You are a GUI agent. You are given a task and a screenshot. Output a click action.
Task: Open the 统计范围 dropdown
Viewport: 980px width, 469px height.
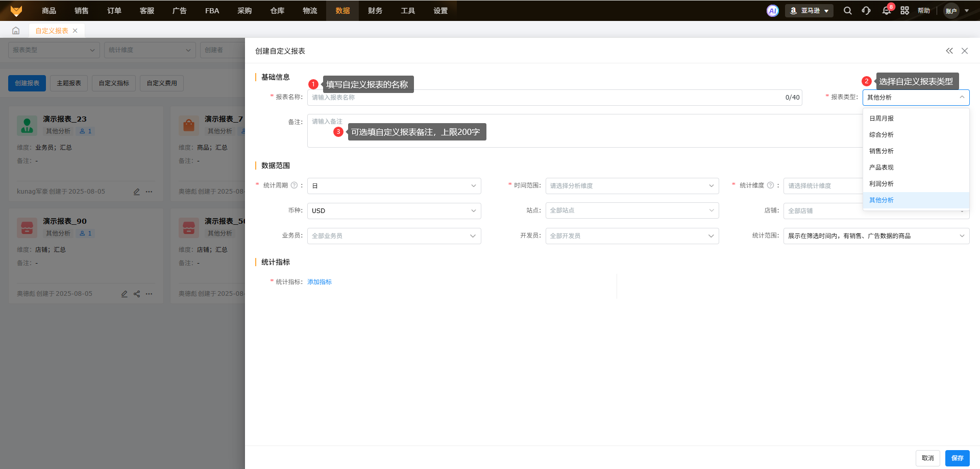click(x=876, y=236)
